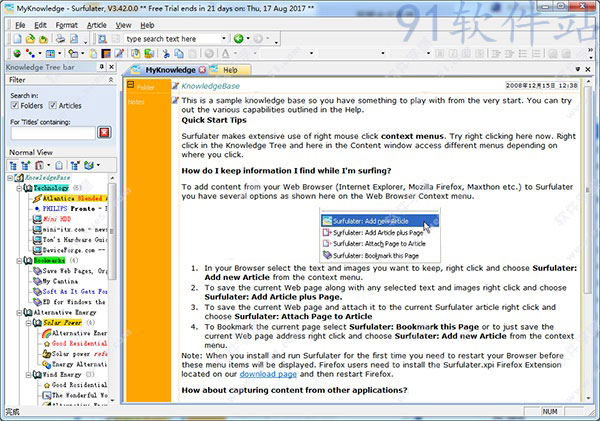600x421 pixels.
Task: Close the Knowledge Tree bar panel
Action: 111,65
